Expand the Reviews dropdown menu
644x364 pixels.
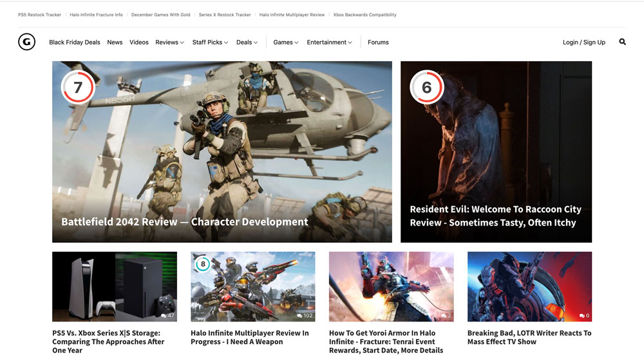(169, 43)
